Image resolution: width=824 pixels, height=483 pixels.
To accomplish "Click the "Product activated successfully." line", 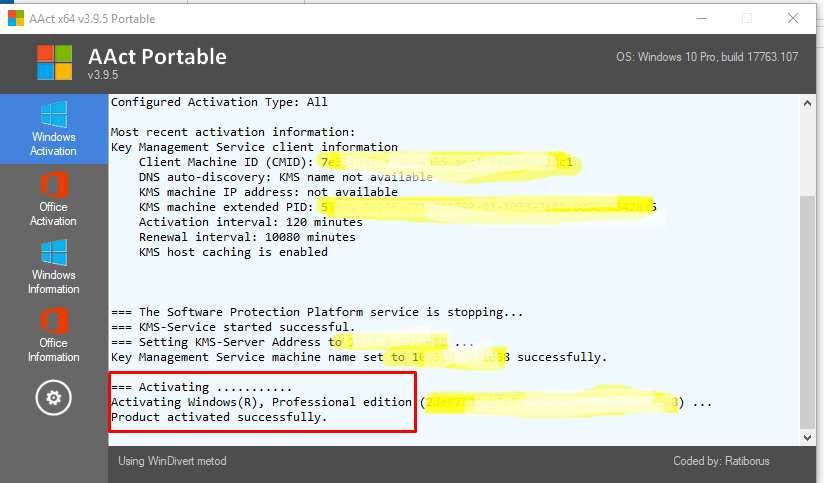I will [219, 417].
